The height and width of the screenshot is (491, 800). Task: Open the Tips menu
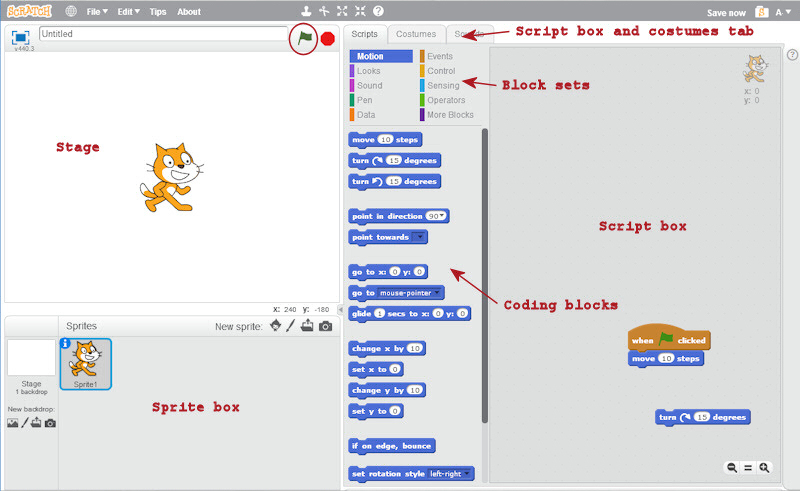(158, 11)
